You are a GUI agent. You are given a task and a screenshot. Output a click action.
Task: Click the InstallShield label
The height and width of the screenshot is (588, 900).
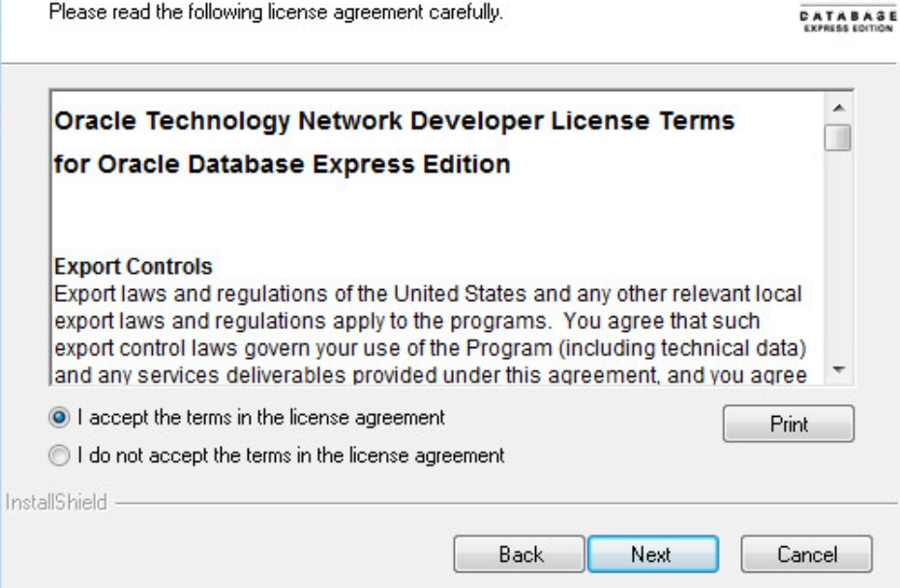pyautogui.click(x=56, y=503)
